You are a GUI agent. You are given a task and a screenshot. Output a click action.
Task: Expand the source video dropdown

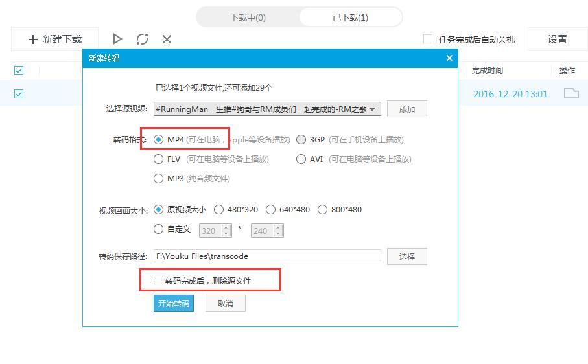[x=373, y=109]
